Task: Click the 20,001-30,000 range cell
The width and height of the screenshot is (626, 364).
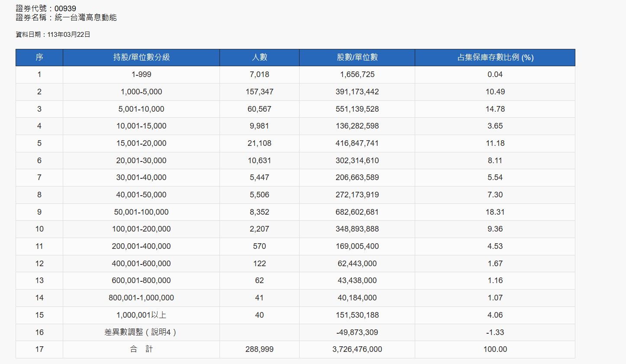Action: tap(142, 161)
